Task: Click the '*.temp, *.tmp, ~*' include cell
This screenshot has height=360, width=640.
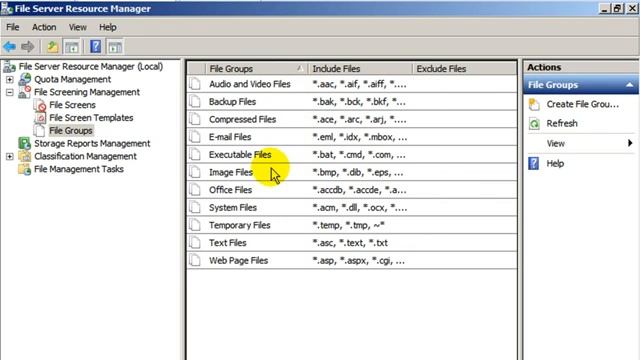Action: 348,225
